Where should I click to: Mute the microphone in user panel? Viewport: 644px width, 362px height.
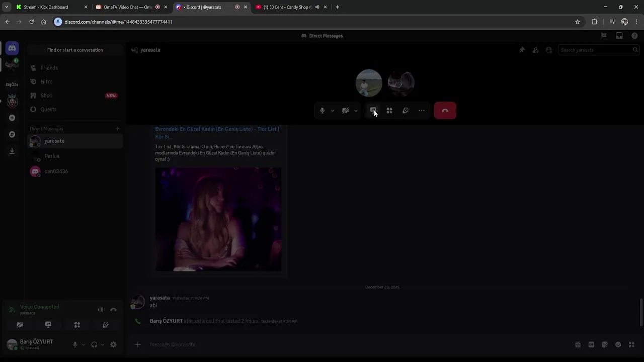75,344
